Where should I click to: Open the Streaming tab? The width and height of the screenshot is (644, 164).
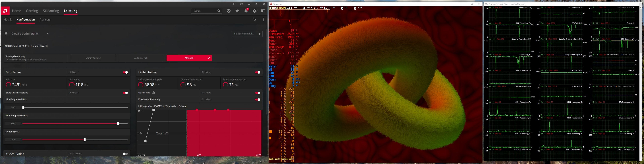pyautogui.click(x=51, y=11)
